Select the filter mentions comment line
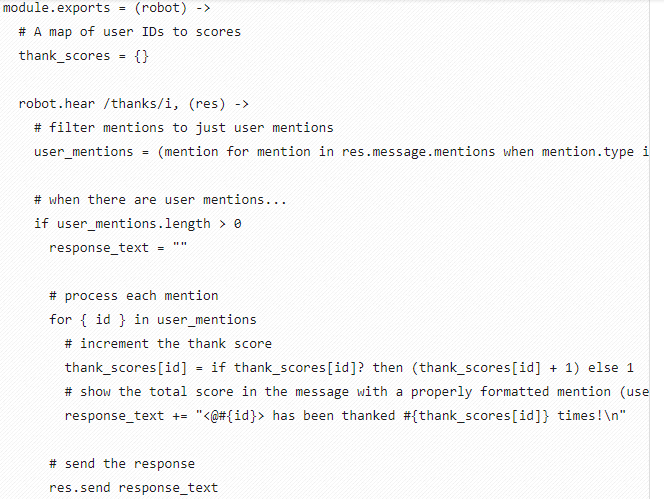The width and height of the screenshot is (664, 499). [x=183, y=127]
